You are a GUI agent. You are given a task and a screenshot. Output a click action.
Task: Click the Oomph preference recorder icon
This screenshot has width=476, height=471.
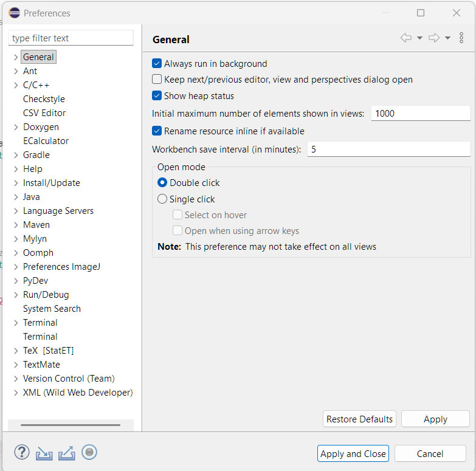point(89,452)
